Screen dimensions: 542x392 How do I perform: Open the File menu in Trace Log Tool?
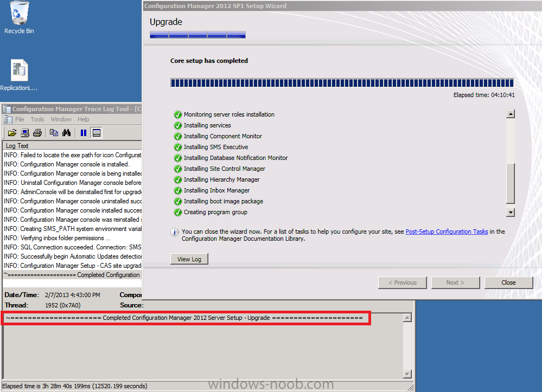tap(20, 119)
